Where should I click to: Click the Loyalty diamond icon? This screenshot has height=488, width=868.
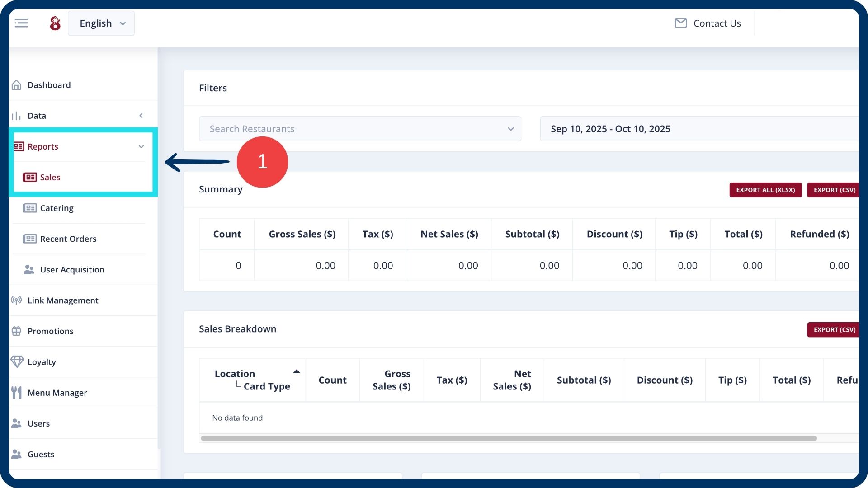17,361
